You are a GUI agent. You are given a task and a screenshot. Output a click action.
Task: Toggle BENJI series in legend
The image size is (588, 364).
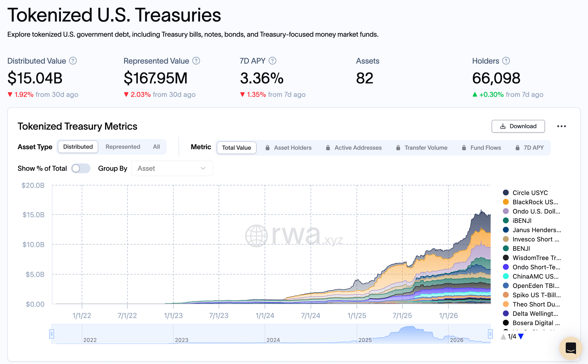(x=516, y=248)
